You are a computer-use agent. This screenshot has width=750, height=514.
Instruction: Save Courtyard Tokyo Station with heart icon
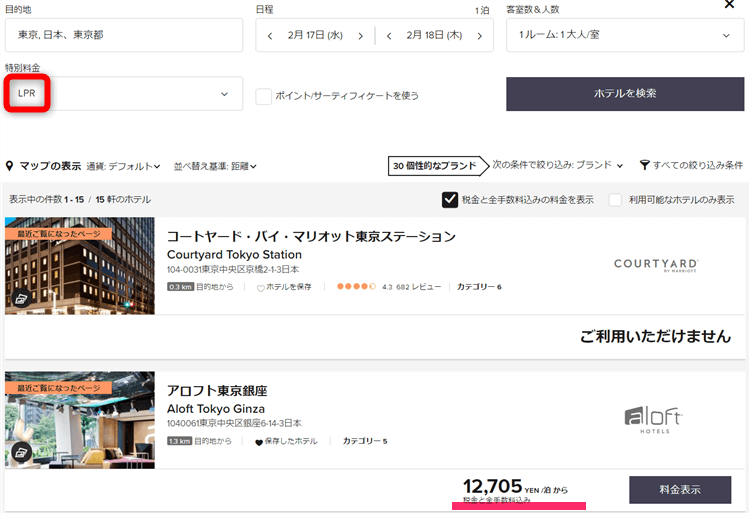tap(261, 287)
